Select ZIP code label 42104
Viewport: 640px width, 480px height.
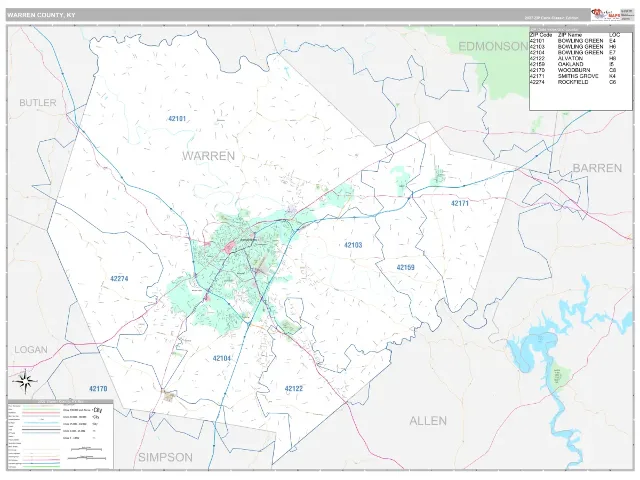coord(222,358)
